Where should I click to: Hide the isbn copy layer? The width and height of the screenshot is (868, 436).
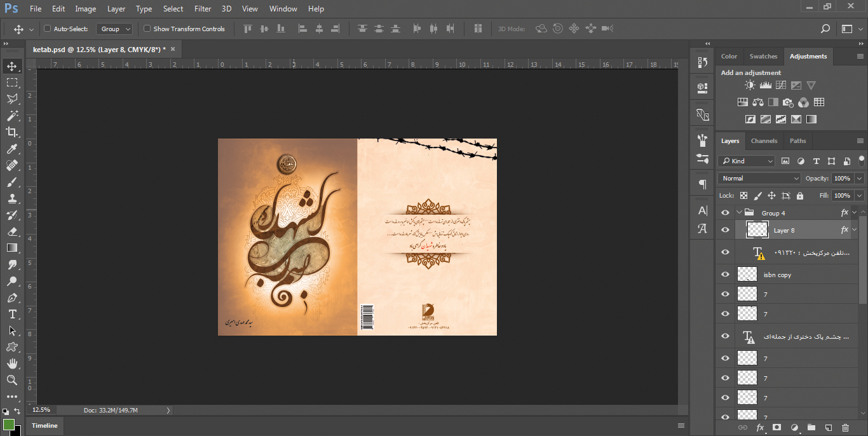pos(725,275)
